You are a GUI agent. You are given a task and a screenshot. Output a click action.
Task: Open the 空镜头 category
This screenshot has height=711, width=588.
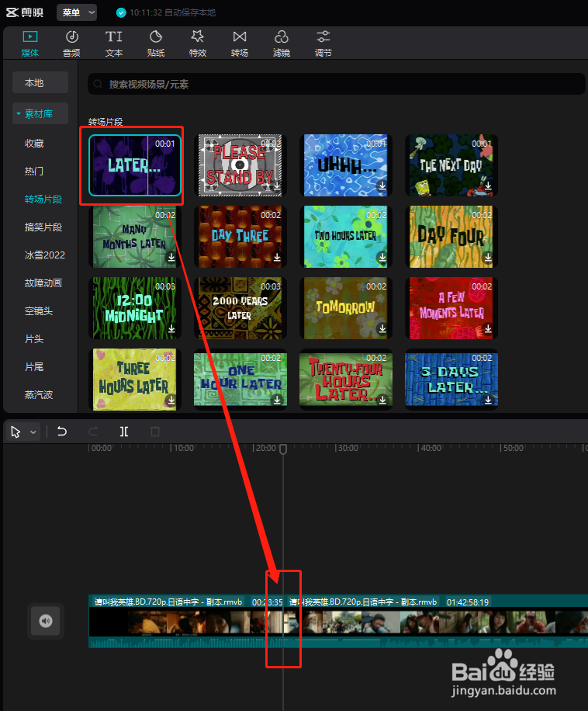[39, 311]
